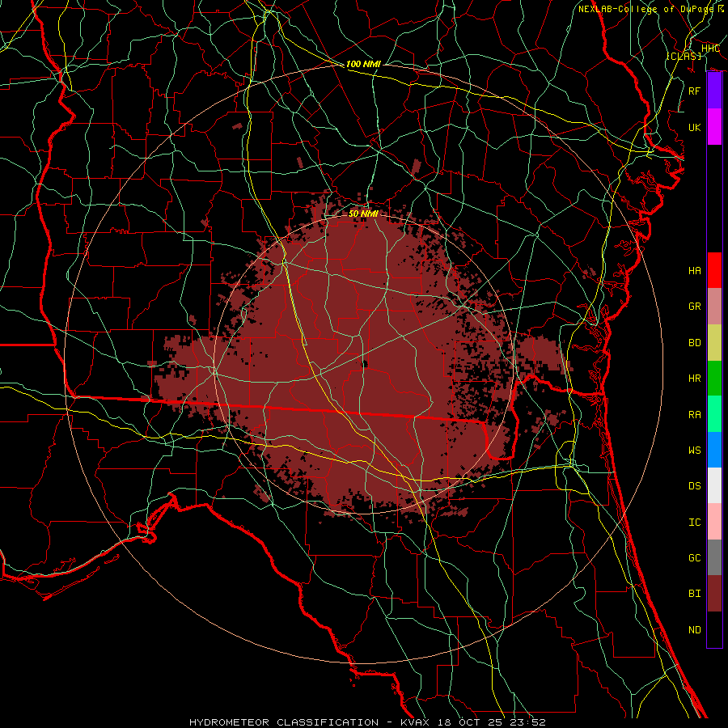Click the GC legend label

(695, 558)
